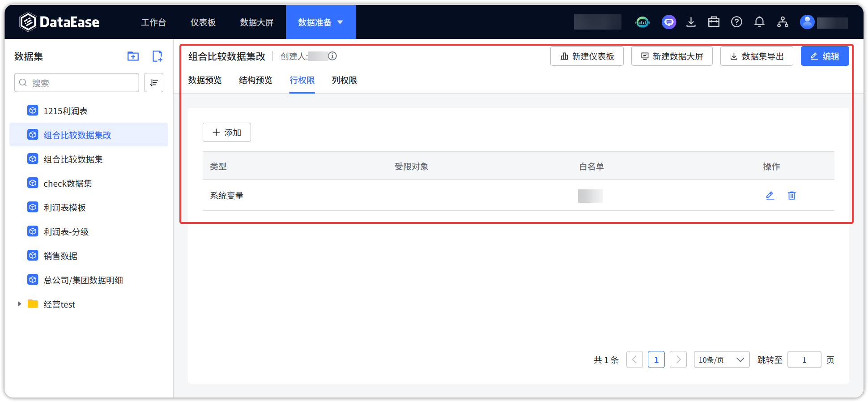Select the 利润表模板 dataset

pyautogui.click(x=64, y=208)
